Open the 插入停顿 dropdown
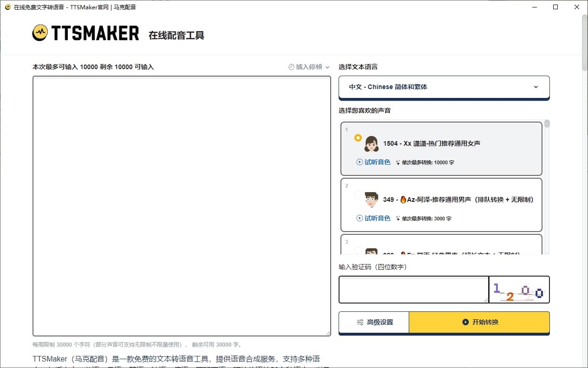 (308, 66)
